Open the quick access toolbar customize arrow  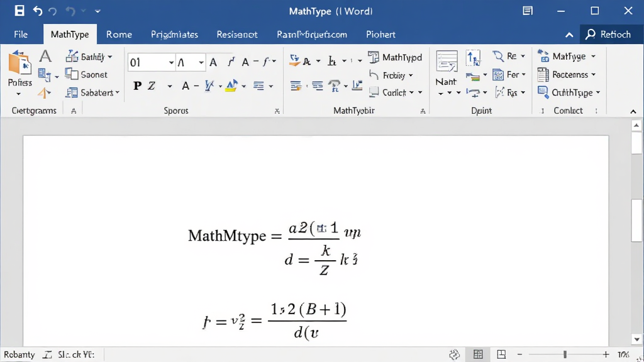coord(97,11)
